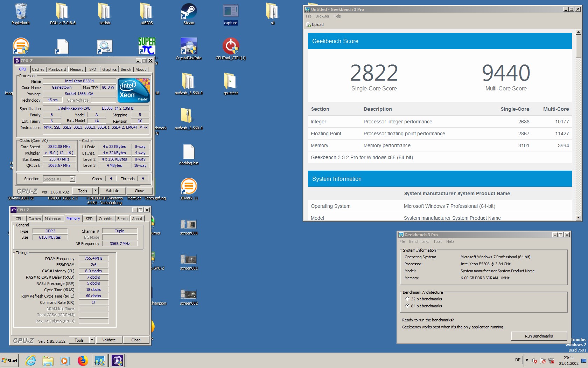This screenshot has width=588, height=368.
Task: Select 32-bit benchmarks radio button
Action: (407, 299)
